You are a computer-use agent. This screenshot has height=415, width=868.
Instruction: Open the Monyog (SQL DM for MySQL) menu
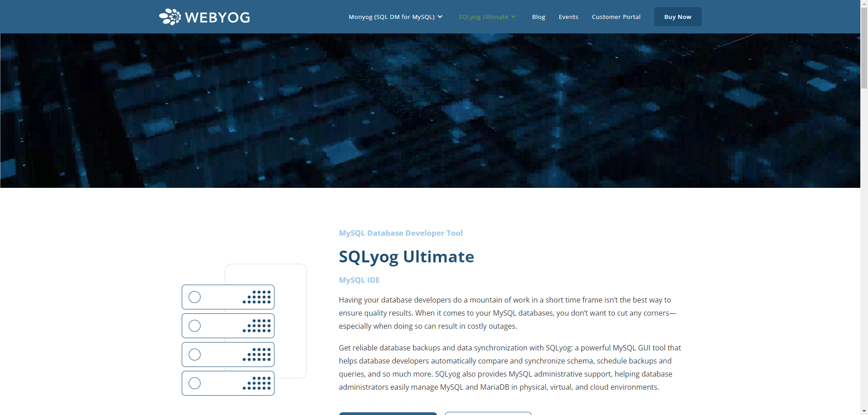pyautogui.click(x=392, y=17)
